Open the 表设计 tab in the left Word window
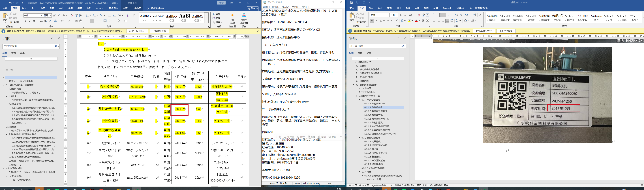The width and height of the screenshot is (644, 190). click(126, 8)
